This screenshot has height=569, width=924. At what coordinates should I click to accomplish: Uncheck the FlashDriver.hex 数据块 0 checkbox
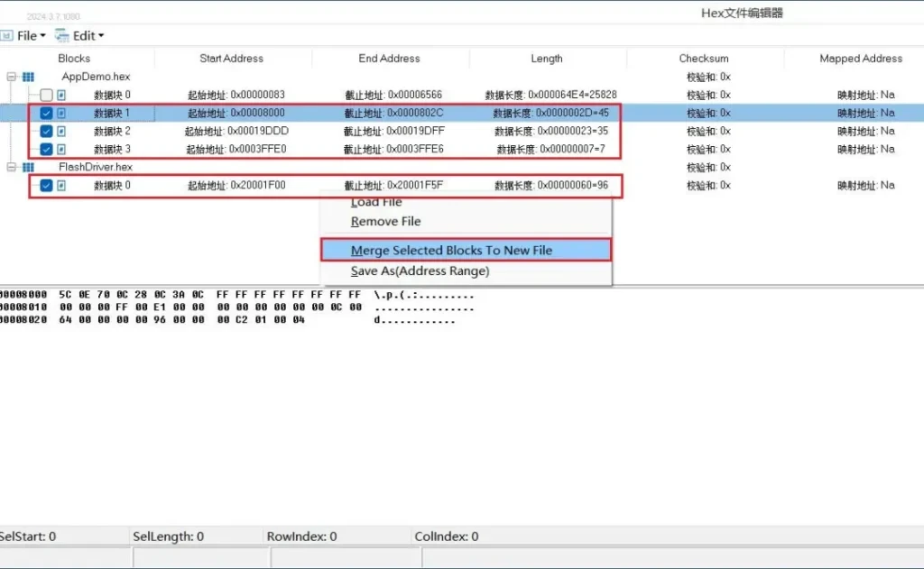click(46, 186)
